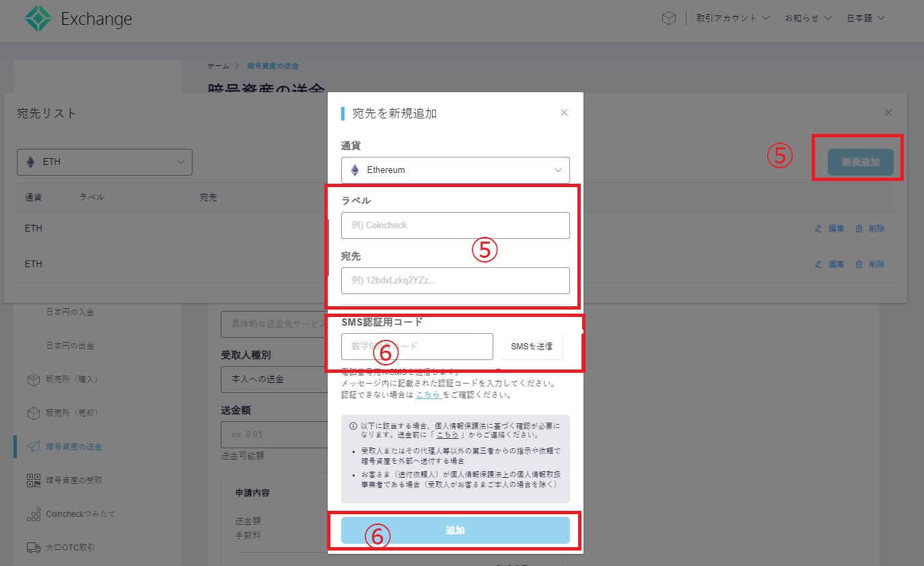The width and height of the screenshot is (924, 566).
Task: Click 編集 on the first ETH row
Action: [829, 229]
